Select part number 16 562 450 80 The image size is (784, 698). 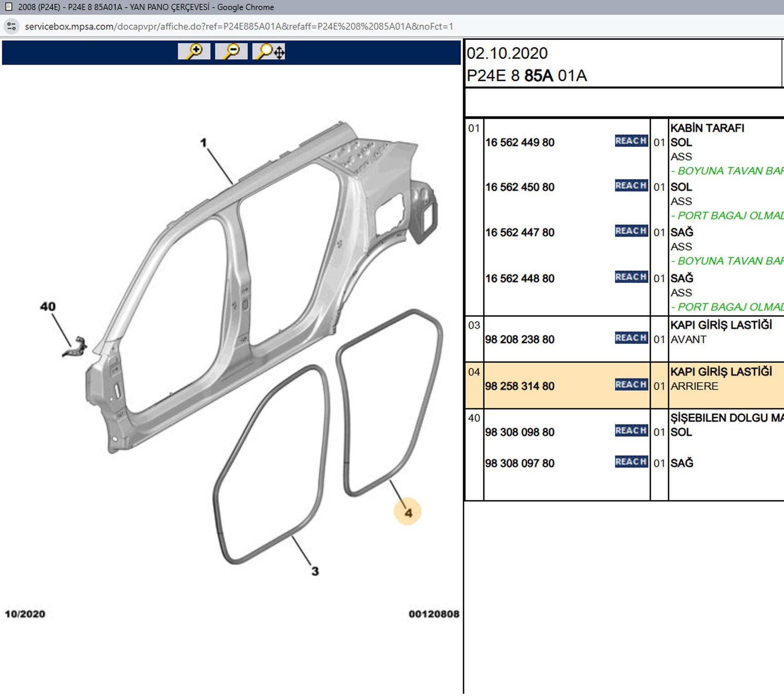[520, 187]
